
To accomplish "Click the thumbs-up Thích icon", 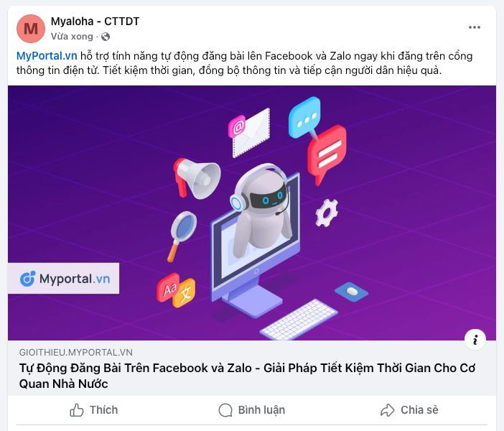I will tap(77, 410).
